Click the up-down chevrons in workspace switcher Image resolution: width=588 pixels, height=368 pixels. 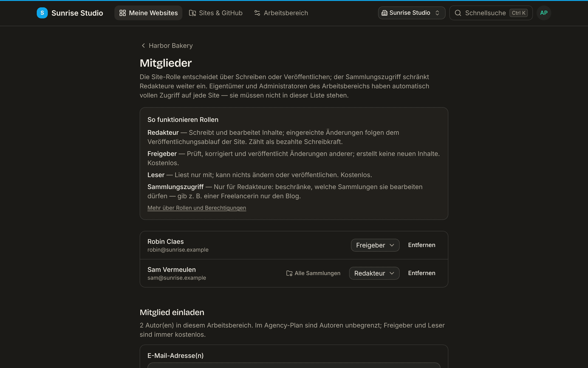pos(437,13)
